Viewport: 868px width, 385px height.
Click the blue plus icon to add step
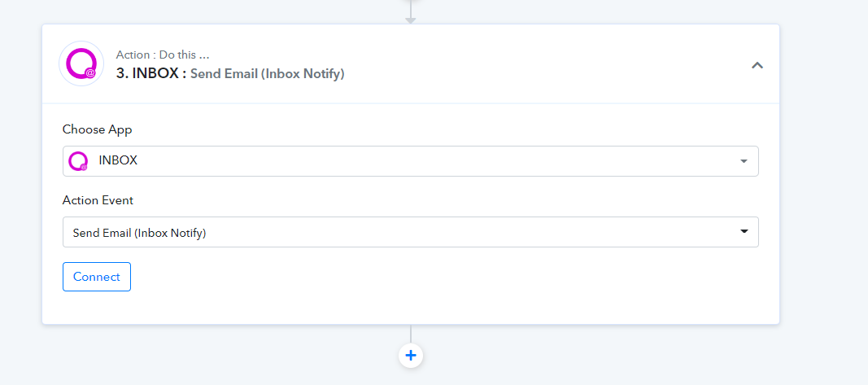[x=411, y=355]
